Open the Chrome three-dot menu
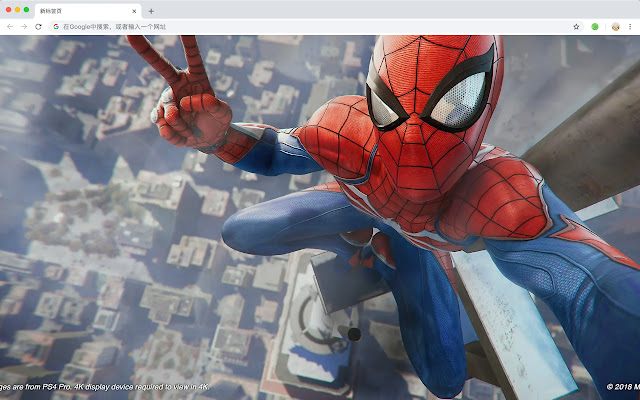Viewport: 640px width, 400px height. 630,27
